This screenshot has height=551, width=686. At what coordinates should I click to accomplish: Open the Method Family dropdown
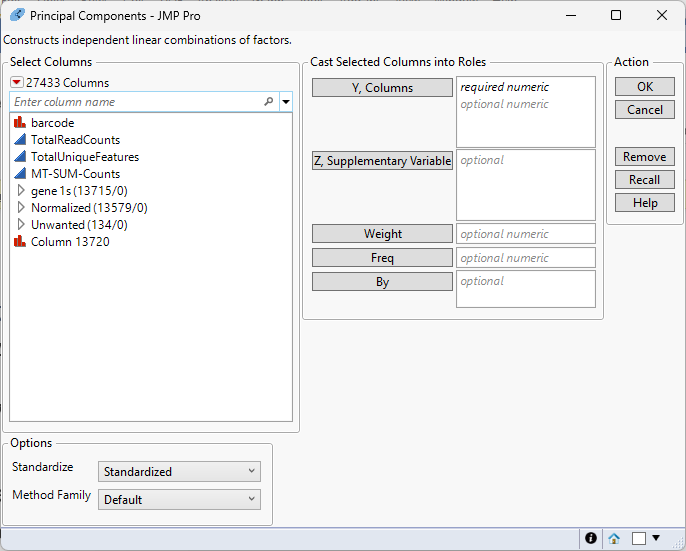point(179,499)
